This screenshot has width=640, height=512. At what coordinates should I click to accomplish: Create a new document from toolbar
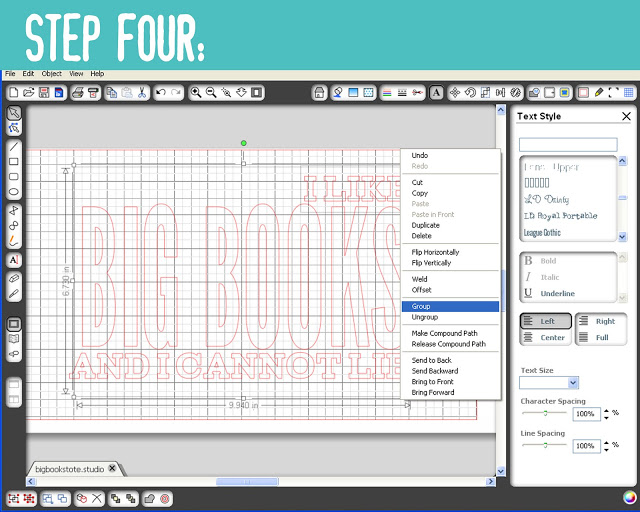point(13,93)
